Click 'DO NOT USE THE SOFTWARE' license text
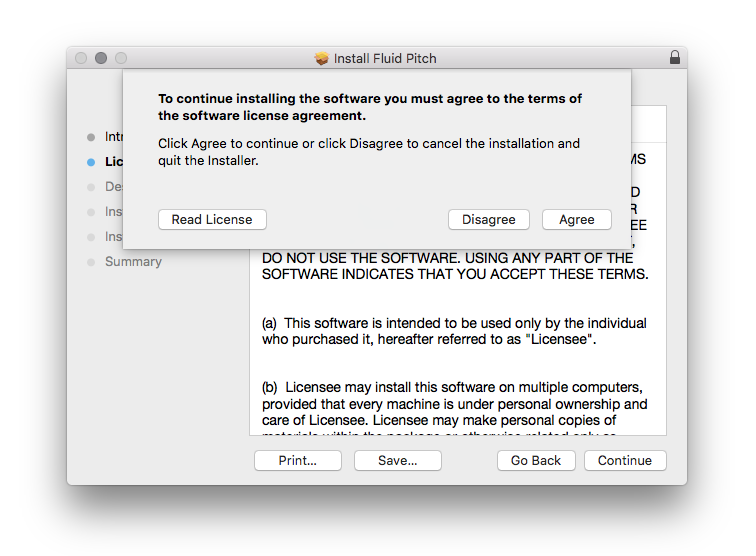Screen dimensions: 756x556 (x=455, y=266)
